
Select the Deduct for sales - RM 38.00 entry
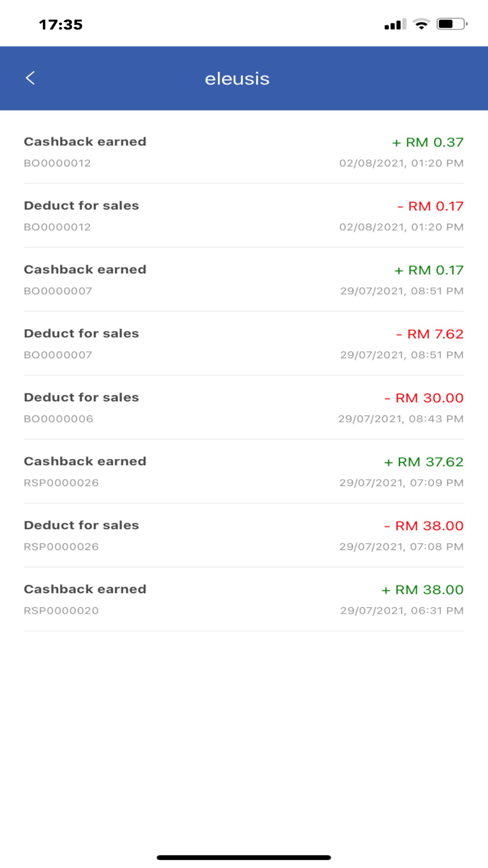244,536
